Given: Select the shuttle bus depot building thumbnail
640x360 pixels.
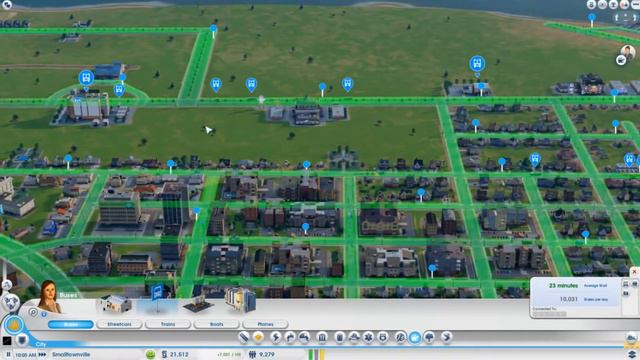Looking at the screenshot, I should [x=116, y=304].
